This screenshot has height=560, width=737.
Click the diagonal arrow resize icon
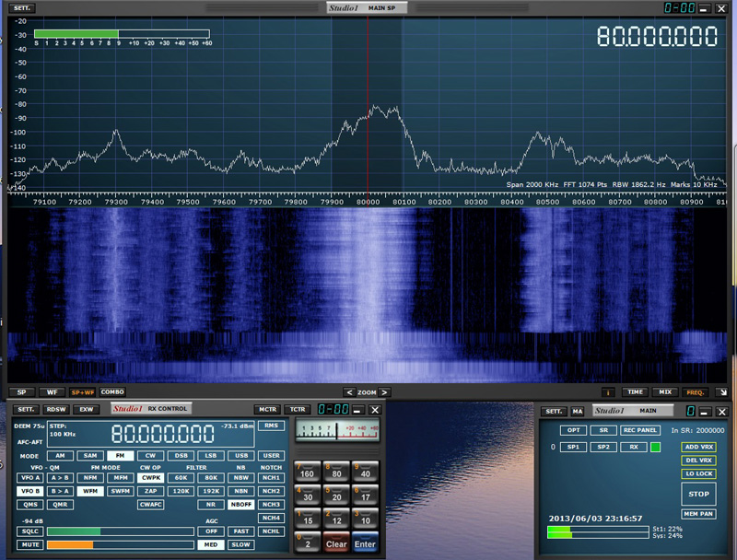pyautogui.click(x=721, y=392)
